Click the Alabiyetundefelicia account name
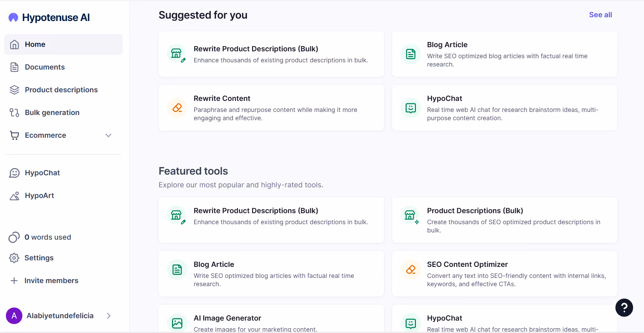The width and height of the screenshot is (644, 333). 60,316
